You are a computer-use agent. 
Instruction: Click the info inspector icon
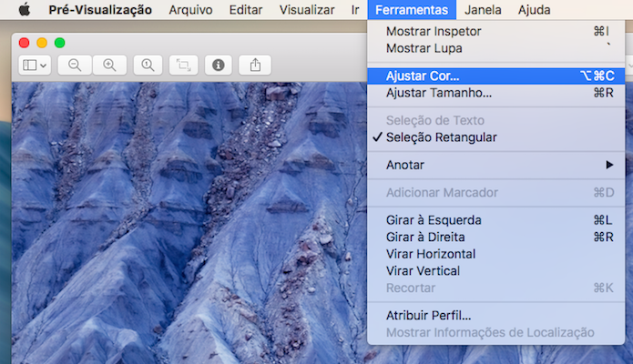pos(219,65)
